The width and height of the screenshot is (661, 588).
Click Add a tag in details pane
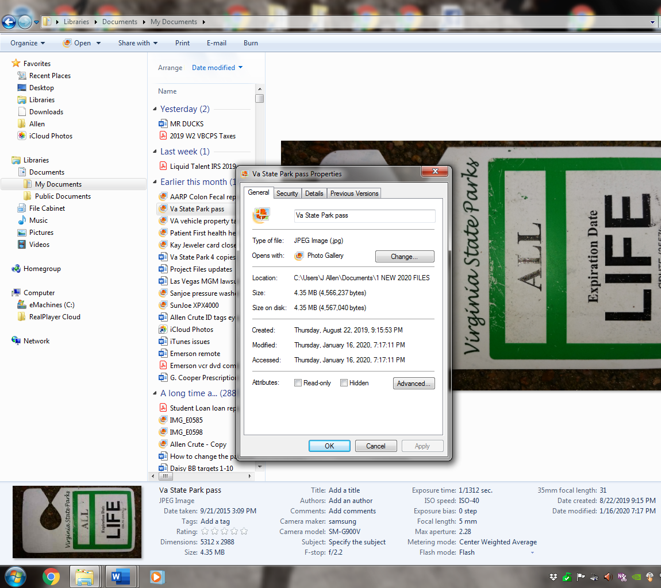click(215, 521)
